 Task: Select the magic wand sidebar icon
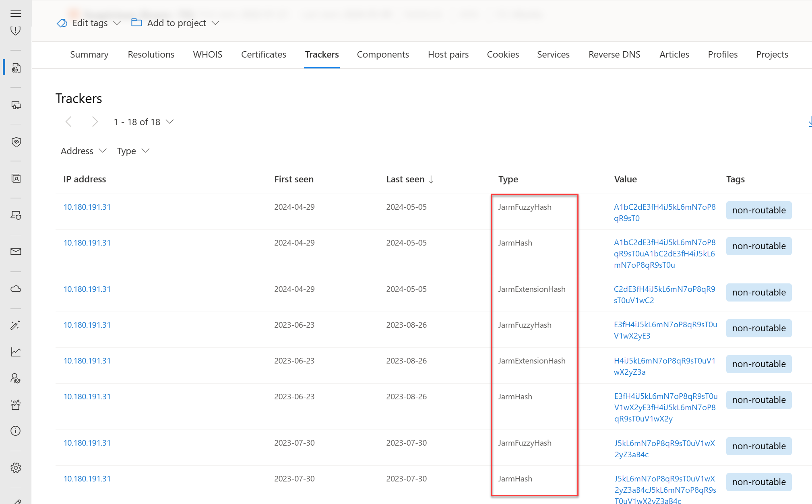[x=16, y=325]
